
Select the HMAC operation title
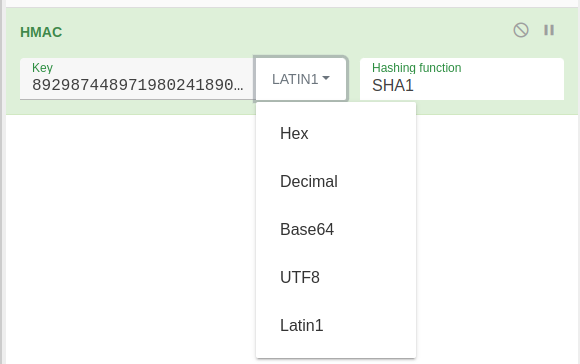pos(41,32)
